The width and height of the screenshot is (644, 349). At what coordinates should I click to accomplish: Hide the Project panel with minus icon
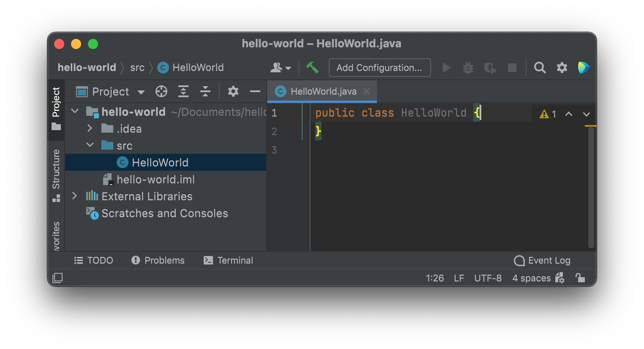255,91
